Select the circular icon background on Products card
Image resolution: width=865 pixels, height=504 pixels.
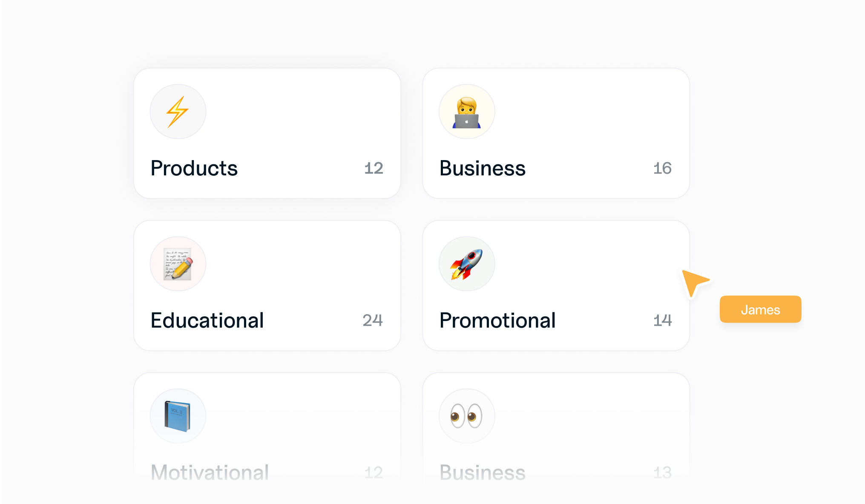point(178,111)
